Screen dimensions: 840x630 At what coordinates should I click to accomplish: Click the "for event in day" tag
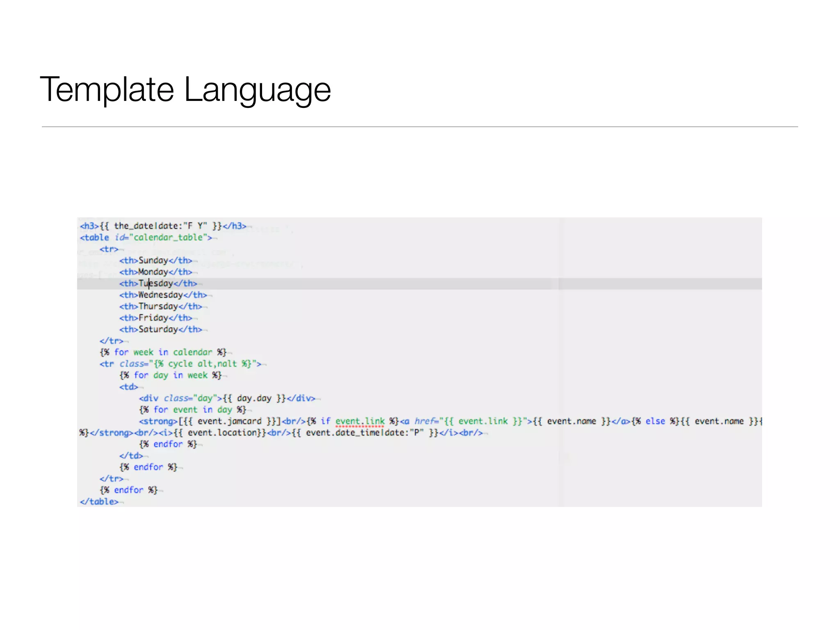(192, 410)
